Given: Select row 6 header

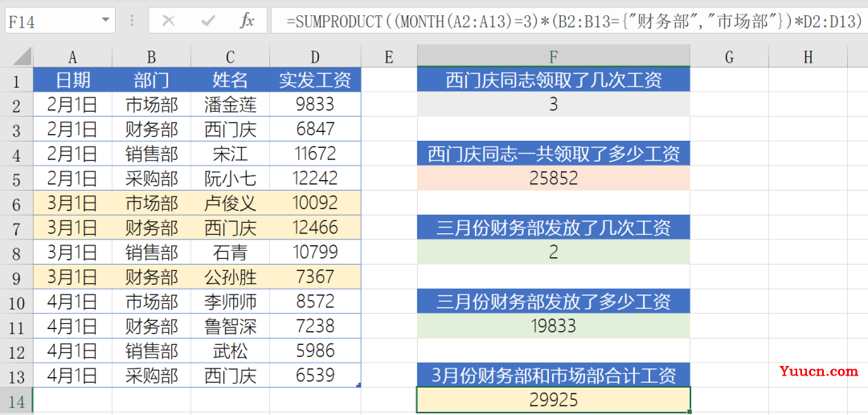Looking at the screenshot, I should (17, 204).
